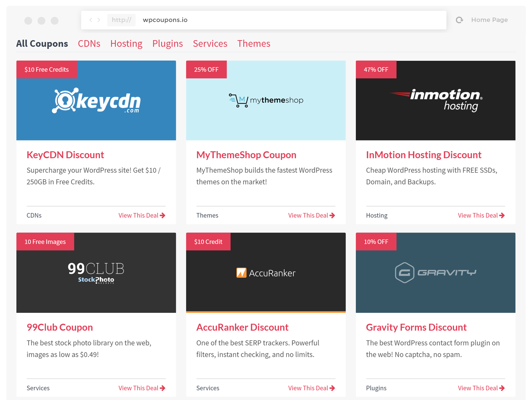Click the 10% OFF badge

[376, 242]
